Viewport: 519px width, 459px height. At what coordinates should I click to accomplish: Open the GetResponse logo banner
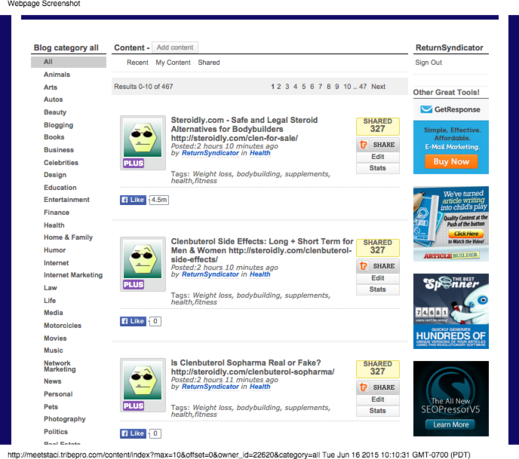(451, 110)
